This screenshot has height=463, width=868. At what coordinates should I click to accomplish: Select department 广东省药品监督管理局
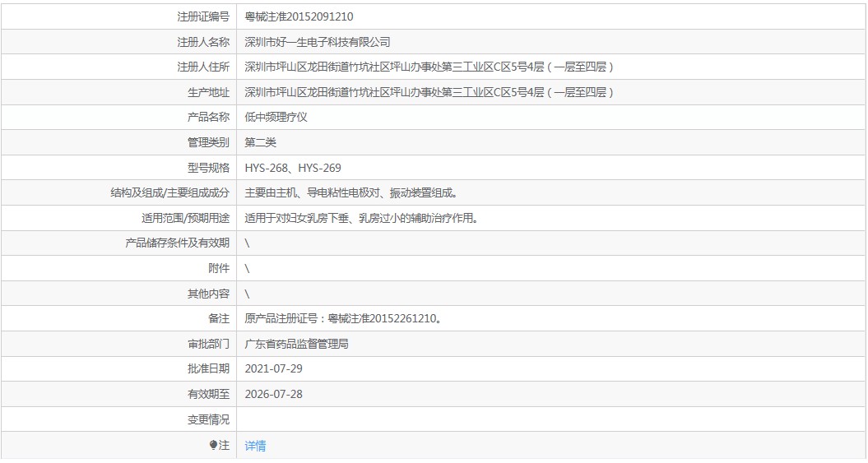(x=297, y=344)
